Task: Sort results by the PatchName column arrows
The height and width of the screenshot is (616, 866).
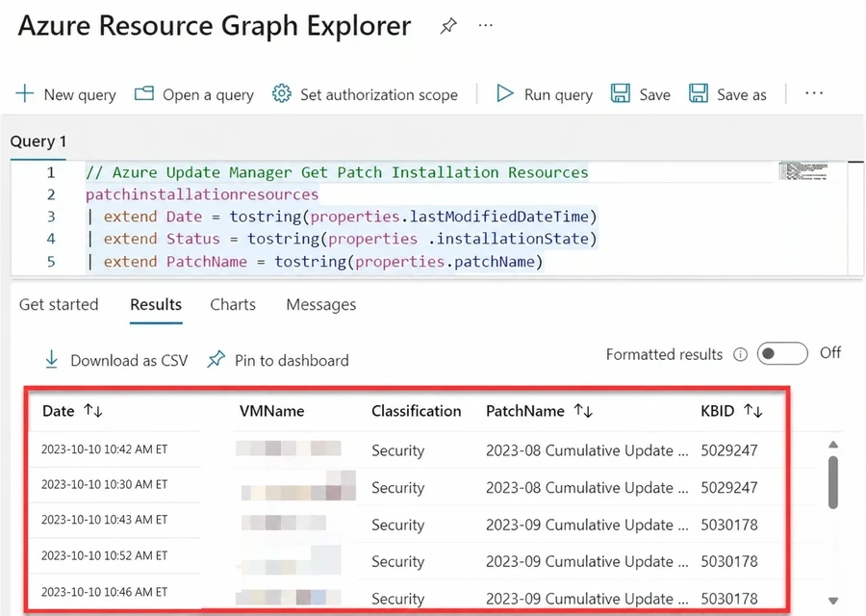Action: [x=583, y=410]
